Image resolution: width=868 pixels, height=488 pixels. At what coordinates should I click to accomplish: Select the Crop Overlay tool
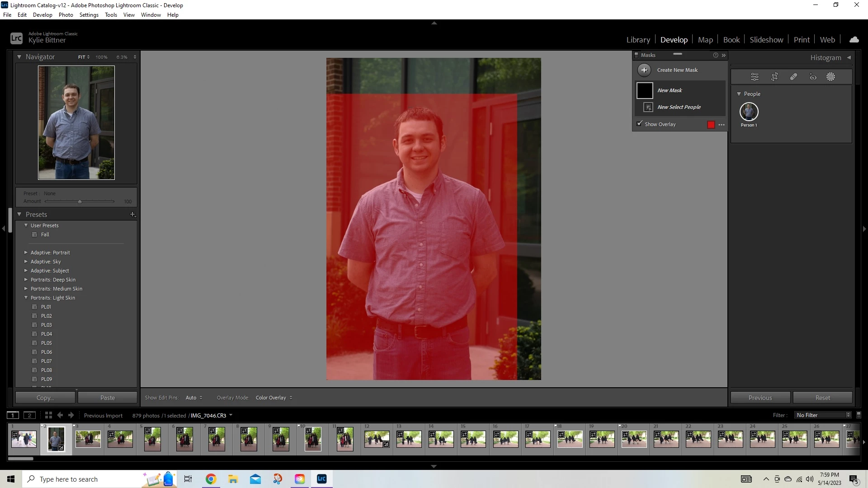774,77
